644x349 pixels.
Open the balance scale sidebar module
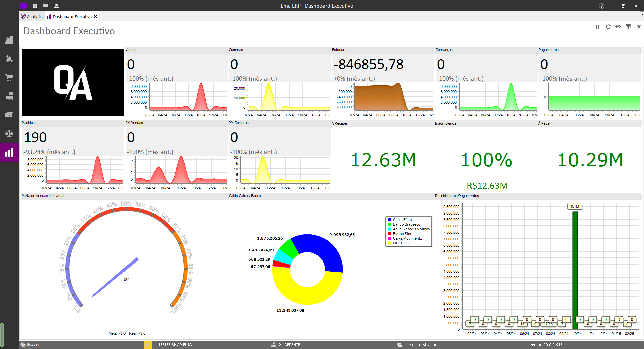click(x=9, y=133)
